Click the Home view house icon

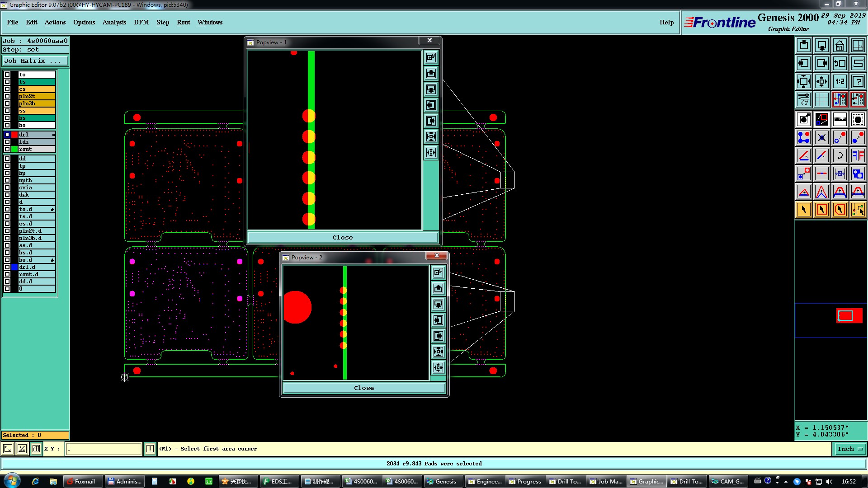[x=840, y=45]
